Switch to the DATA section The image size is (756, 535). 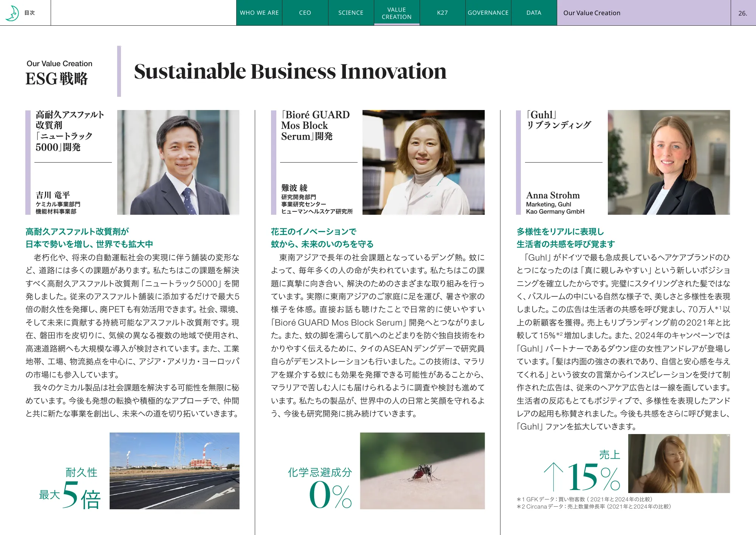point(533,12)
